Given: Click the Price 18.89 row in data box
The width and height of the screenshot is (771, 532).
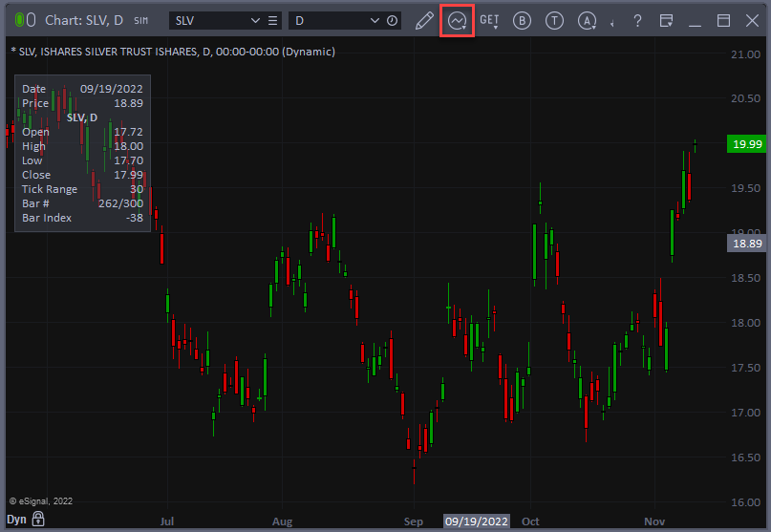Looking at the screenshot, I should tap(82, 103).
